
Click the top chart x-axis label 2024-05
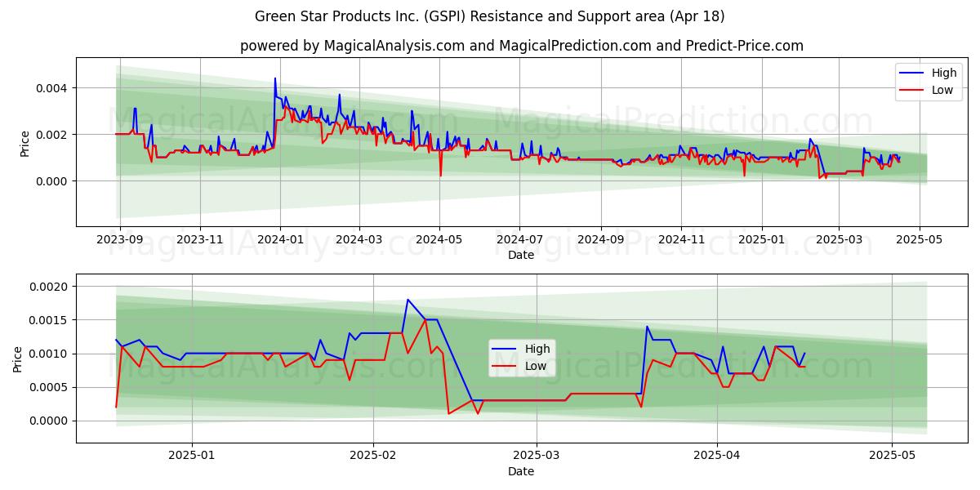(439, 240)
